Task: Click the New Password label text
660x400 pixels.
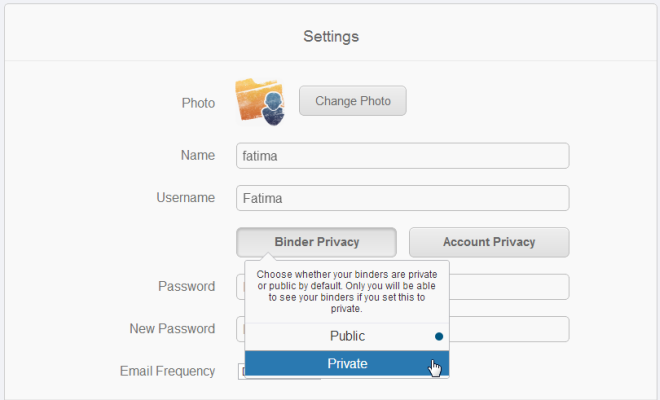Action: coord(172,328)
